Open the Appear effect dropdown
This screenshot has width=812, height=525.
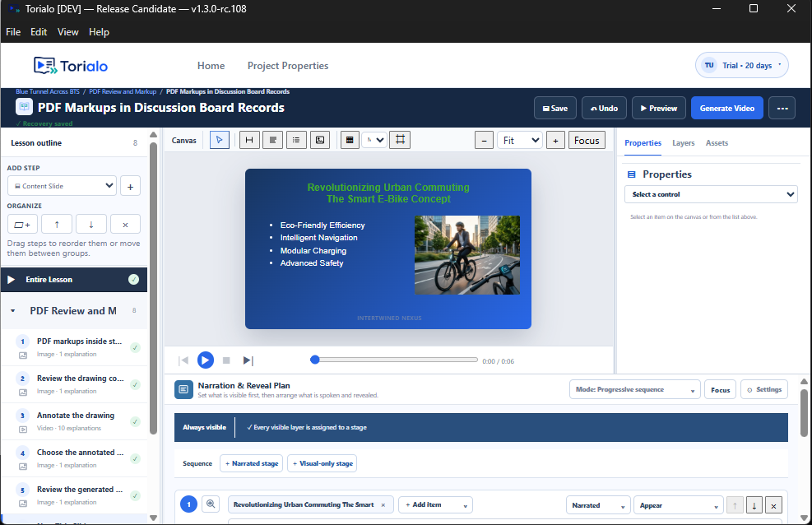(679, 505)
